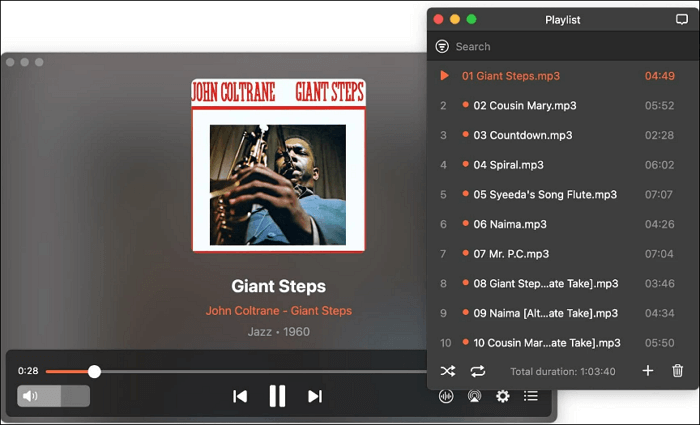Click the 'Giant Steps' song title in player
The image size is (700, 425).
coord(279,286)
